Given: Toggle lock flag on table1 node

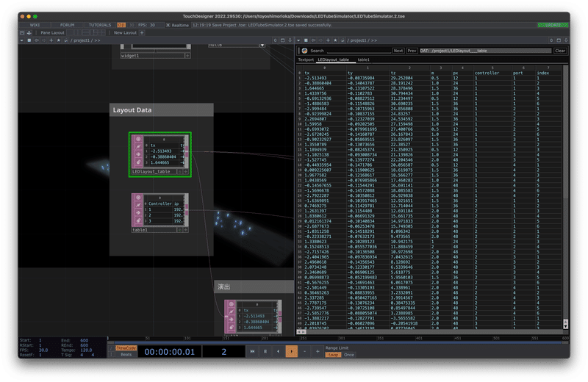Looking at the screenshot, I should pos(138,221).
